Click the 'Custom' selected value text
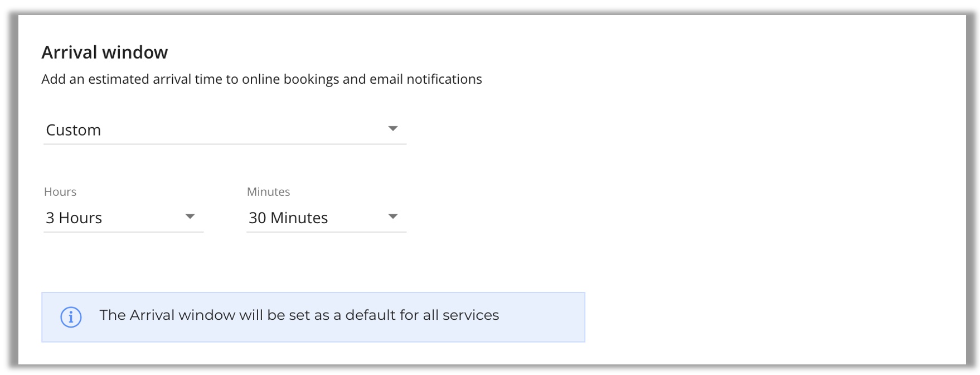 tap(74, 130)
